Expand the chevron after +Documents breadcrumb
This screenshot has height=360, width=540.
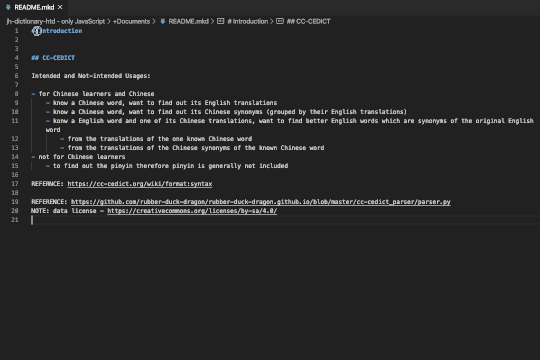pyautogui.click(x=154, y=21)
